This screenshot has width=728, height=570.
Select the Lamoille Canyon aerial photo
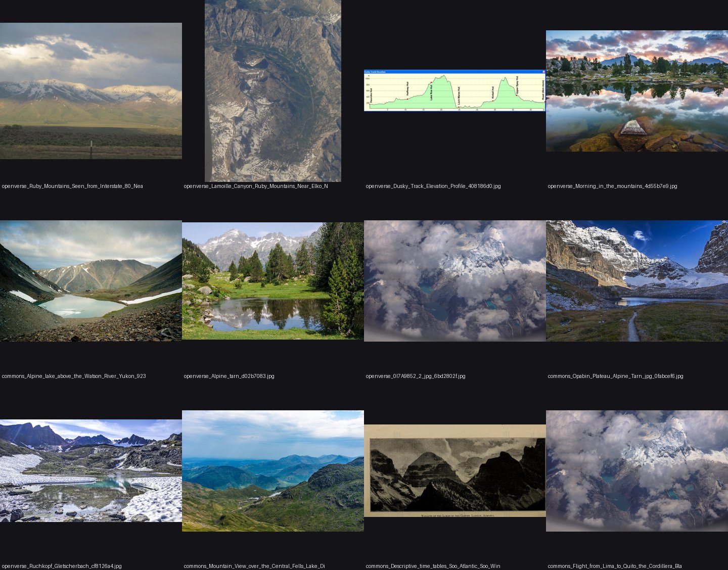pyautogui.click(x=273, y=91)
